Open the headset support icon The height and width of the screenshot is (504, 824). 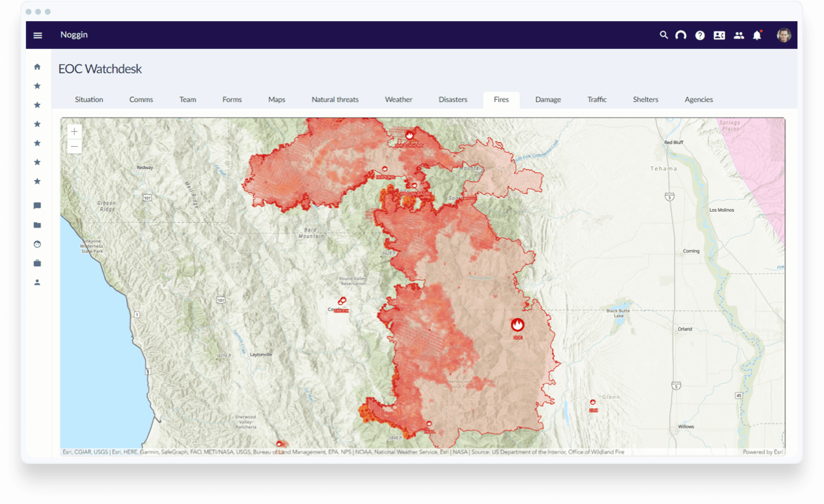(x=681, y=35)
